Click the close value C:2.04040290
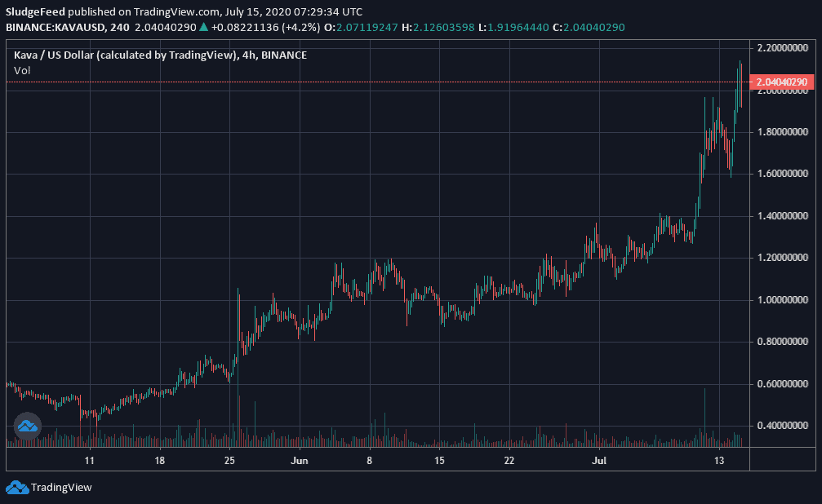 [589, 27]
